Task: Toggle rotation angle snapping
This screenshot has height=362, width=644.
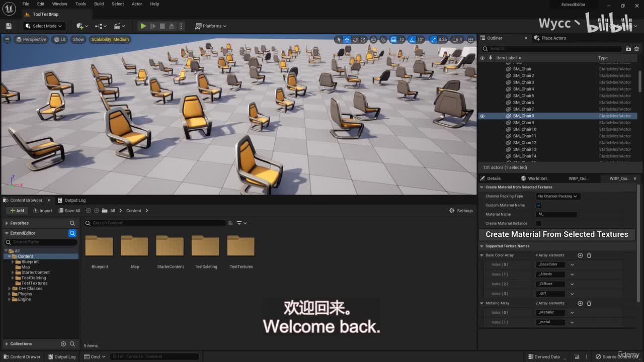Action: [412, 39]
